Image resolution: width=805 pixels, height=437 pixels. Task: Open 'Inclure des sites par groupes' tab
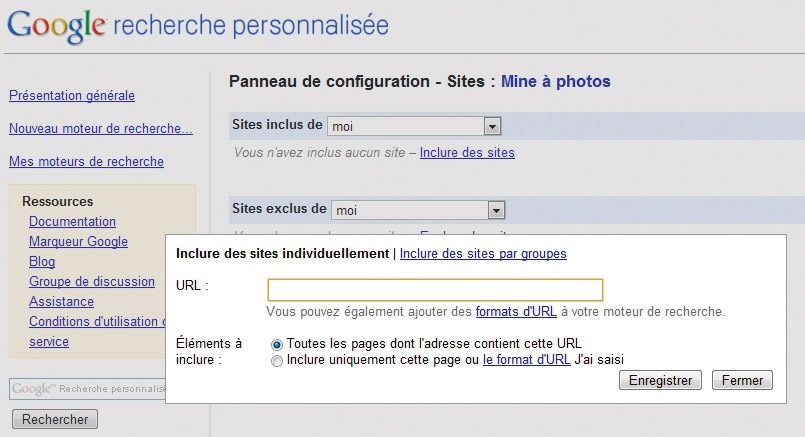point(483,254)
